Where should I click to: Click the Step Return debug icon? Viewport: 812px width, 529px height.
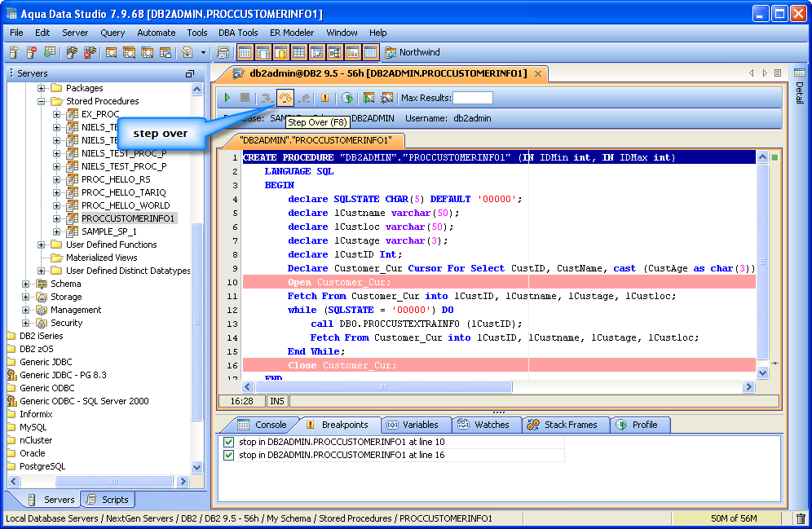[x=305, y=98]
